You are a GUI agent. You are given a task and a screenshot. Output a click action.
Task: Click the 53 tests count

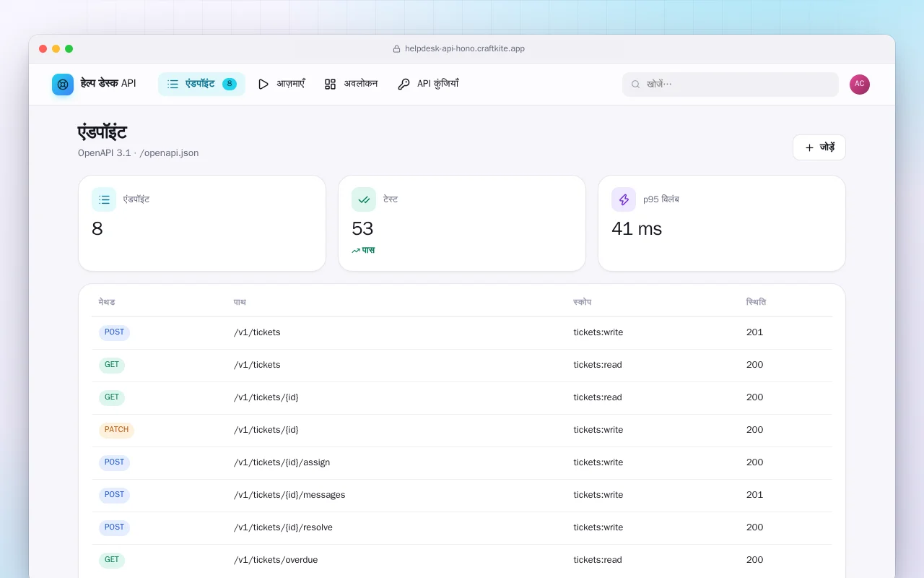[x=362, y=229]
